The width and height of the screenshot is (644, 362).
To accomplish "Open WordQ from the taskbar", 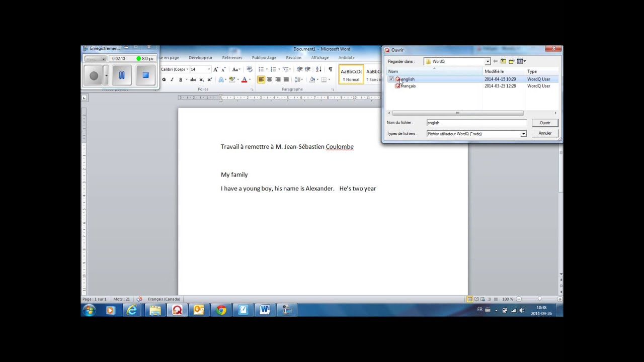I will click(x=177, y=310).
